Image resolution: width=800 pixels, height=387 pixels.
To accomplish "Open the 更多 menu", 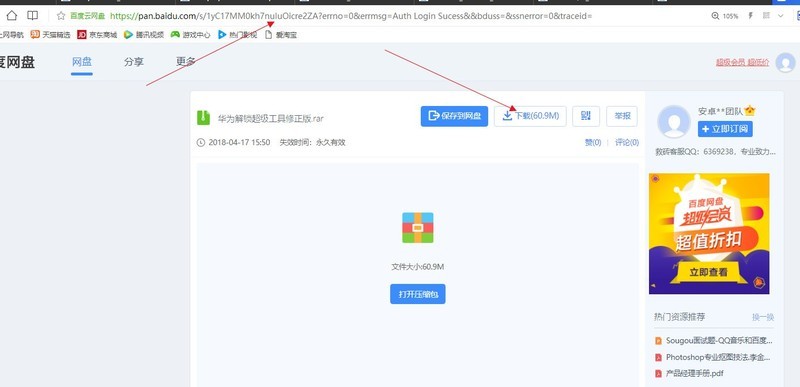I will pyautogui.click(x=186, y=62).
